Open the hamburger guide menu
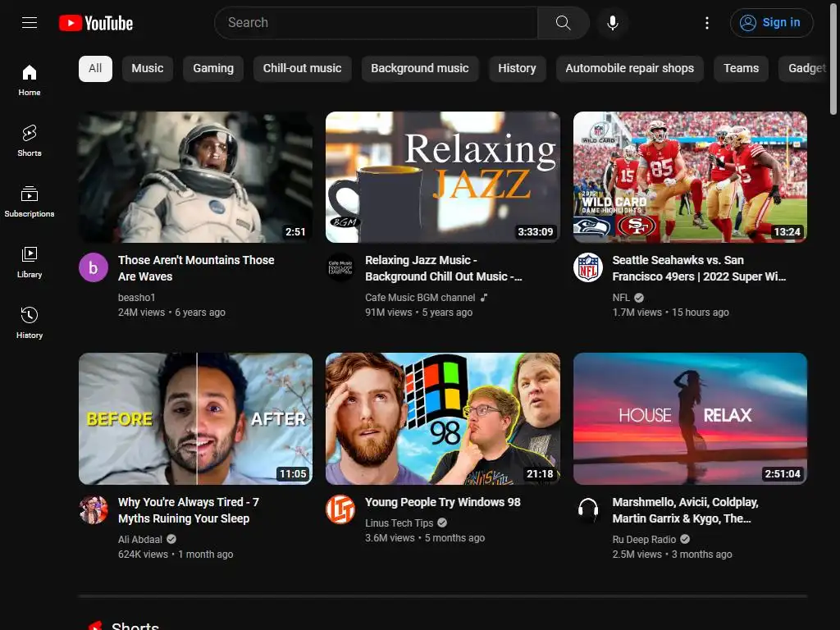 coord(30,22)
